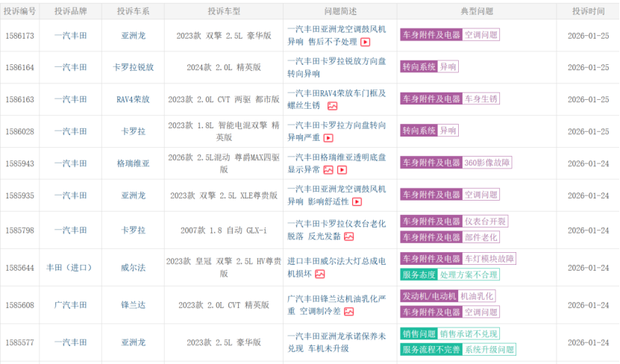
Task: Open complaint 一汽丰田RAV4荣放车门框及螺丝生锈
Action: click(336, 99)
